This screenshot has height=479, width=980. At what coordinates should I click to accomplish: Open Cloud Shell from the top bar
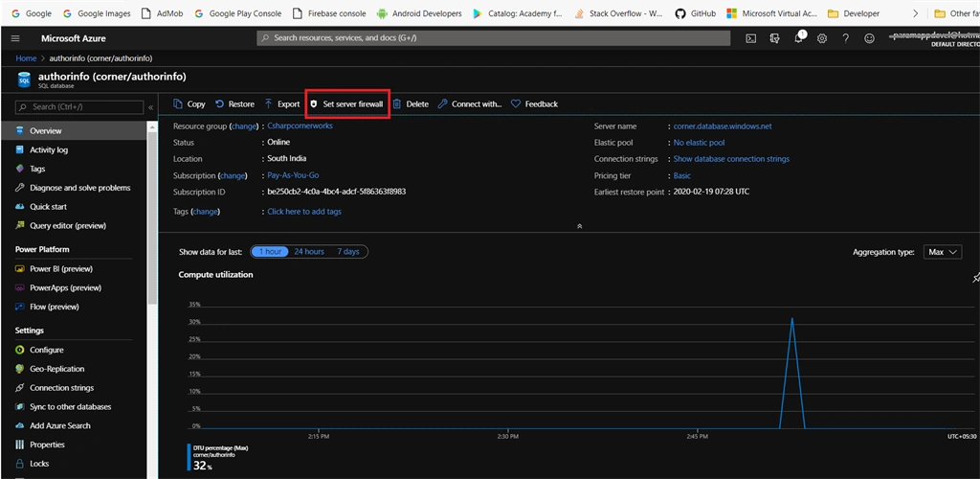(751, 38)
